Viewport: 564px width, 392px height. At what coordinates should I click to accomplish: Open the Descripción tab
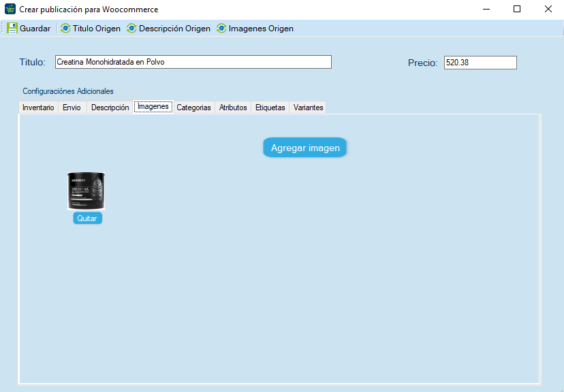point(110,108)
